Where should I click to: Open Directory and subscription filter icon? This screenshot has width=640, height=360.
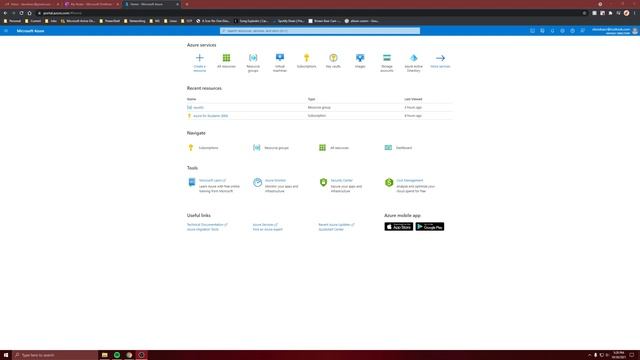(542, 31)
